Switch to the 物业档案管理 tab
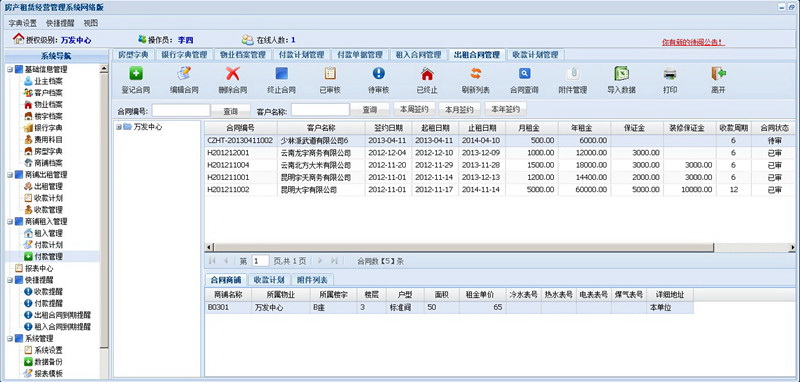The width and height of the screenshot is (800, 382). tap(243, 55)
